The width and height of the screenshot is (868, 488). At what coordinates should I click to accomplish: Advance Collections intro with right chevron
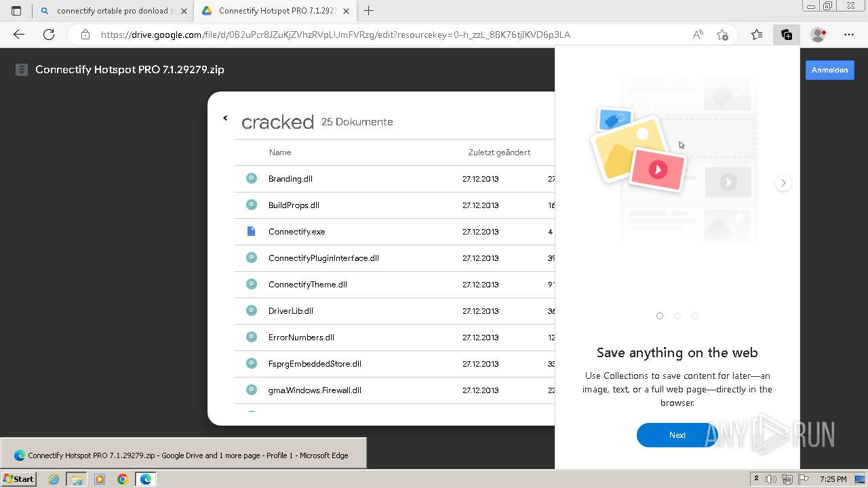[783, 183]
